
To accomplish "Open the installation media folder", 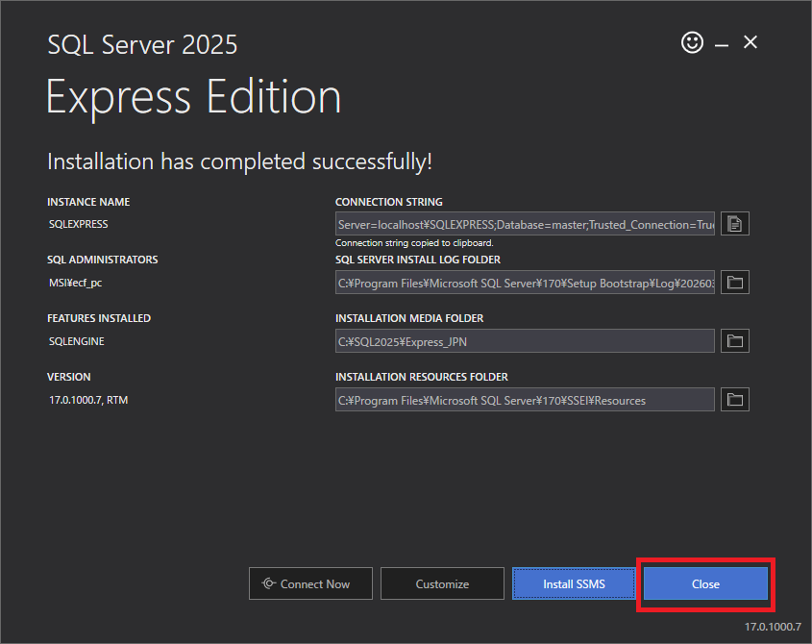I will click(735, 341).
